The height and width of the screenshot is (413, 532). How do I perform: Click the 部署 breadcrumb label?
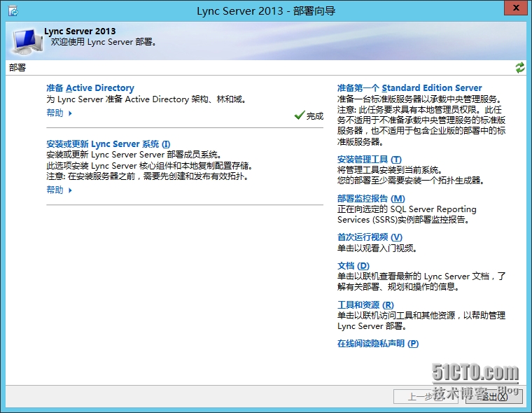click(x=17, y=67)
